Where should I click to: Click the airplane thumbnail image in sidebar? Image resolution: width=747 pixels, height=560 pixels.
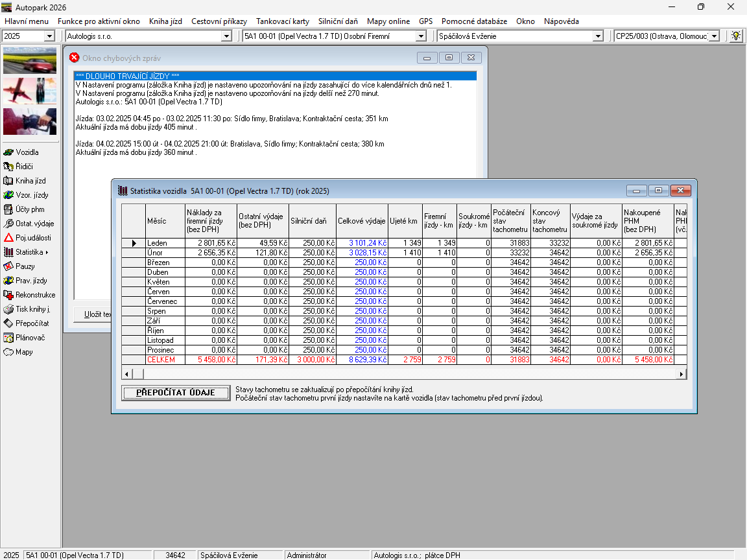(30, 91)
